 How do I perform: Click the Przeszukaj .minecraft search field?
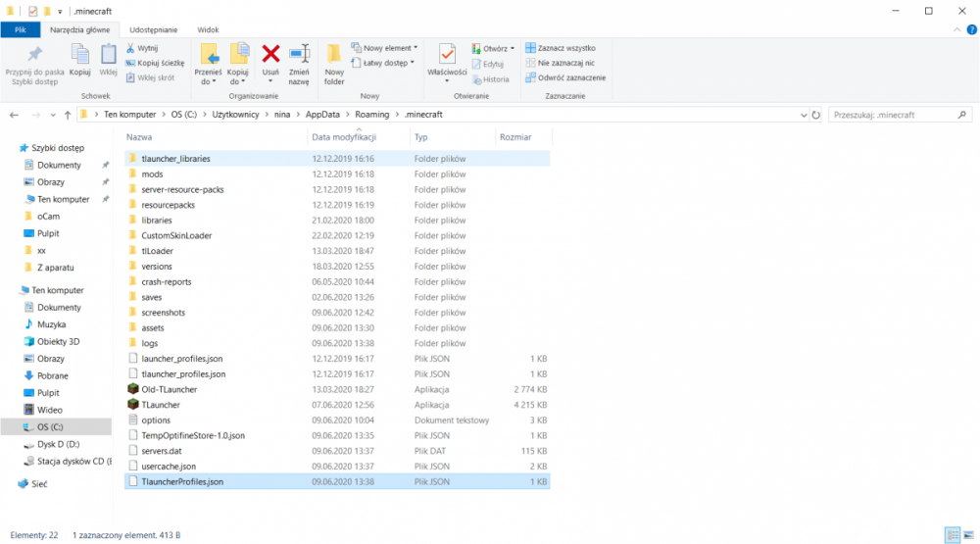[897, 115]
